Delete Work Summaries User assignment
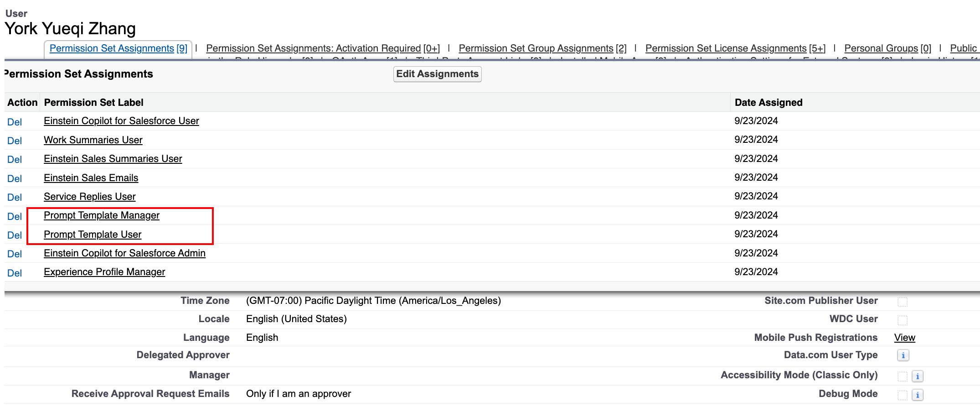This screenshot has width=980, height=407. tap(15, 141)
